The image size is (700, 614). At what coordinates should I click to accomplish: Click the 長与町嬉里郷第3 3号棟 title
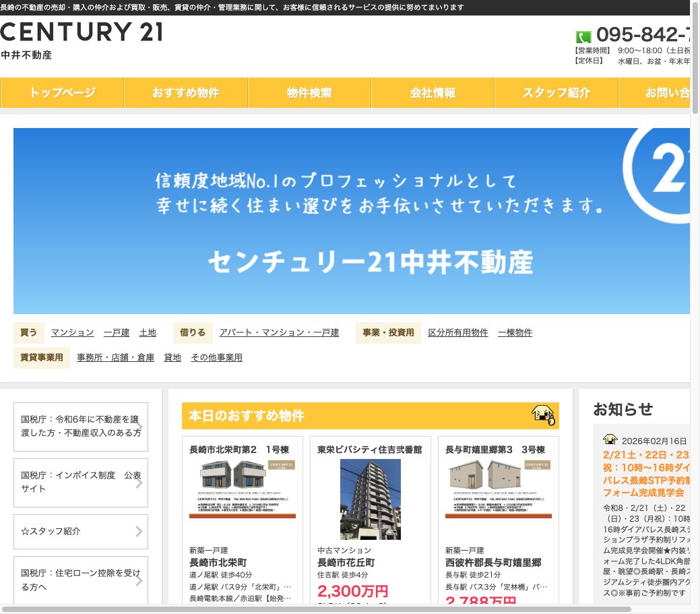(x=495, y=450)
